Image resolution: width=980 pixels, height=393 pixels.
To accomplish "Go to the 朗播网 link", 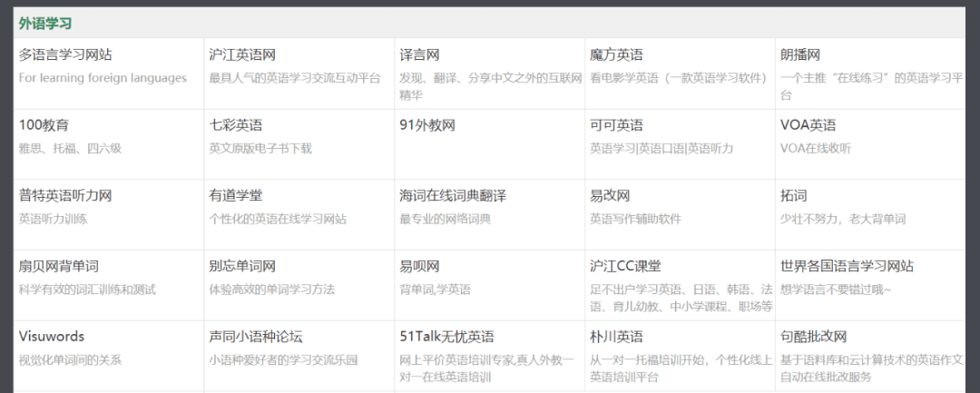I will [x=800, y=55].
